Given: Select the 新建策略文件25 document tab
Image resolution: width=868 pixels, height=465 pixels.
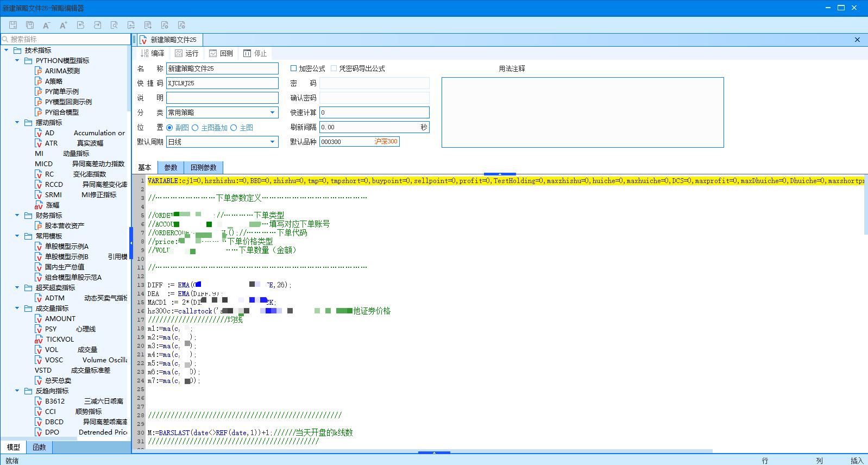Looking at the screenshot, I should 171,40.
